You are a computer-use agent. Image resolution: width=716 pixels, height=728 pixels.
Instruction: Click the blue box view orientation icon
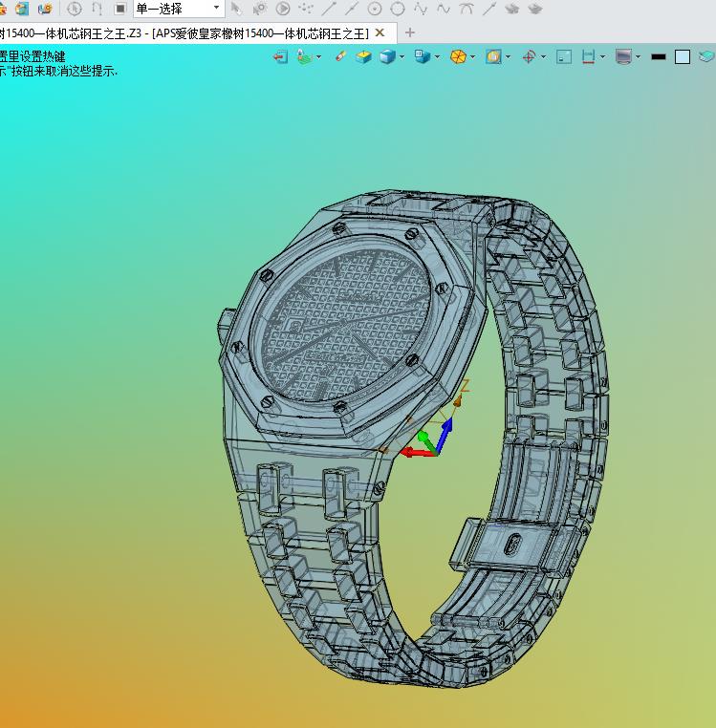click(x=422, y=56)
